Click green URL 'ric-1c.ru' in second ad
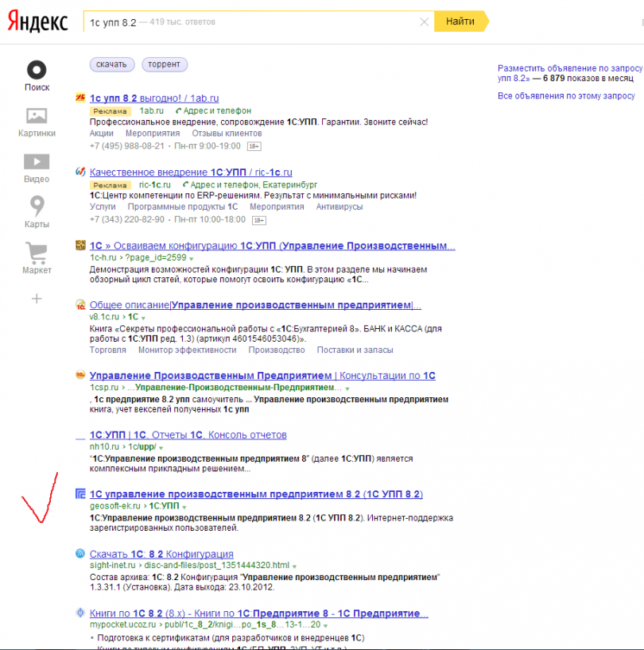 [x=155, y=184]
